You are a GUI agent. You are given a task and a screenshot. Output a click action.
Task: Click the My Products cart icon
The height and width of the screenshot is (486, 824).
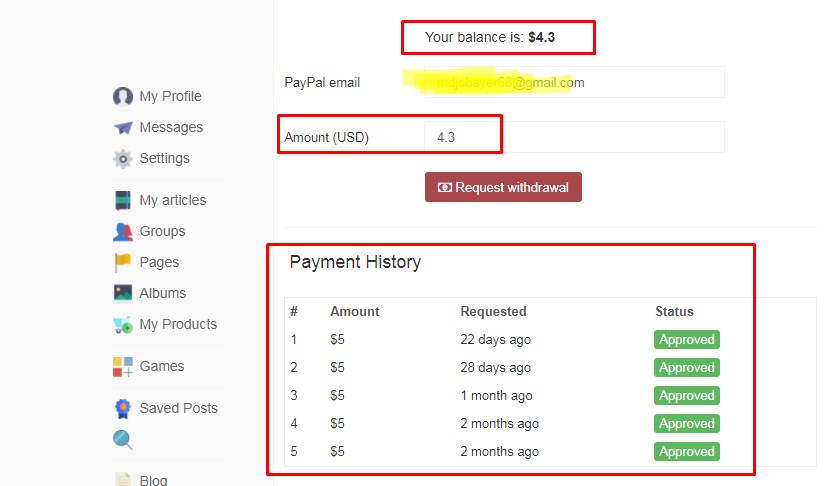pos(123,324)
